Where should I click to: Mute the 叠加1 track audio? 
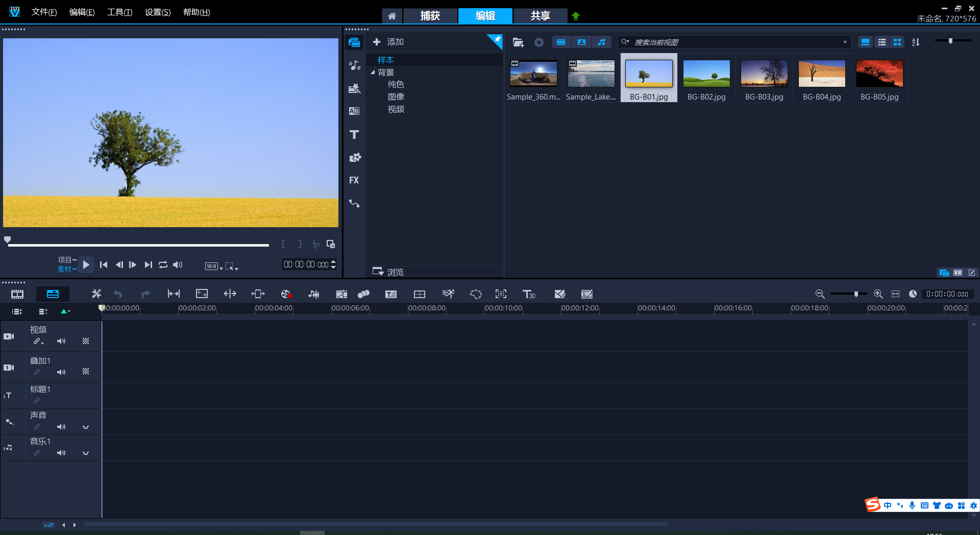[61, 372]
